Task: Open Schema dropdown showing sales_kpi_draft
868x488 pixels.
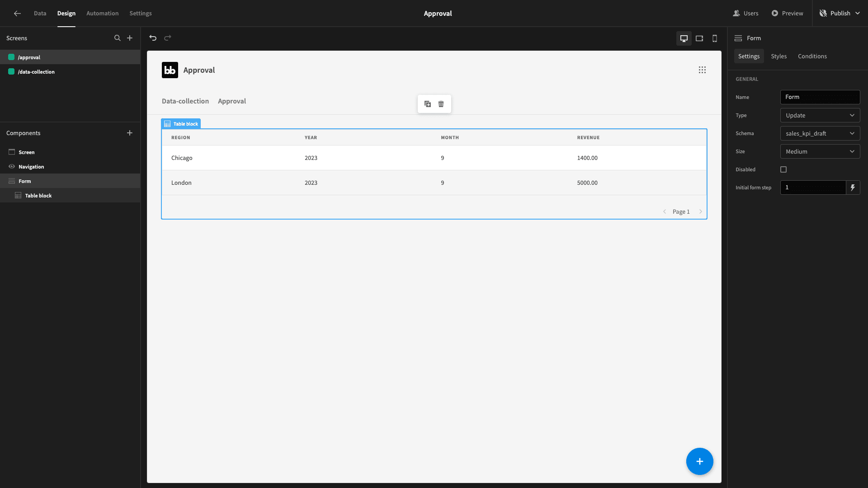Action: 820,133
